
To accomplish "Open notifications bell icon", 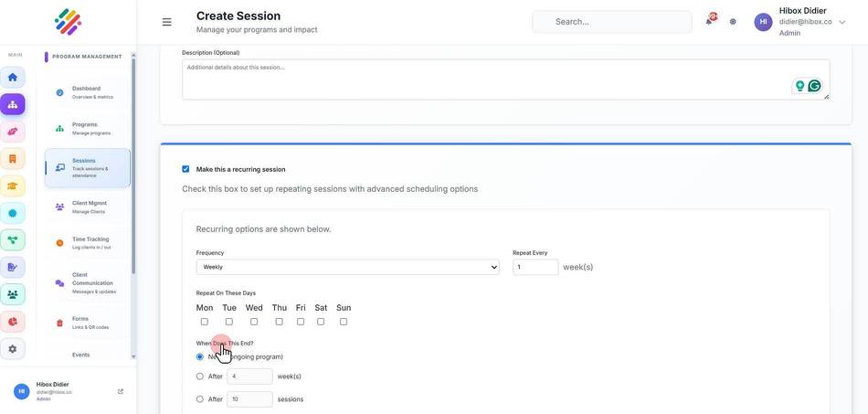I will click(x=709, y=21).
